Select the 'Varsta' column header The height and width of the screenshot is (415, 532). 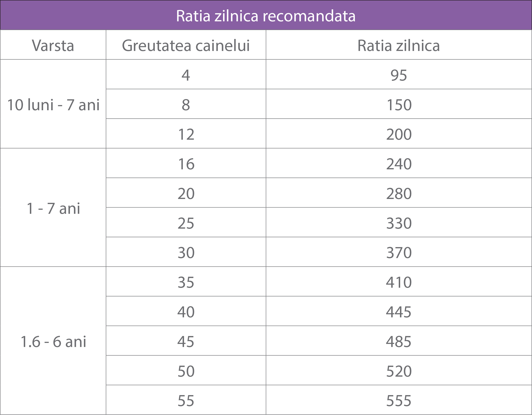53,45
